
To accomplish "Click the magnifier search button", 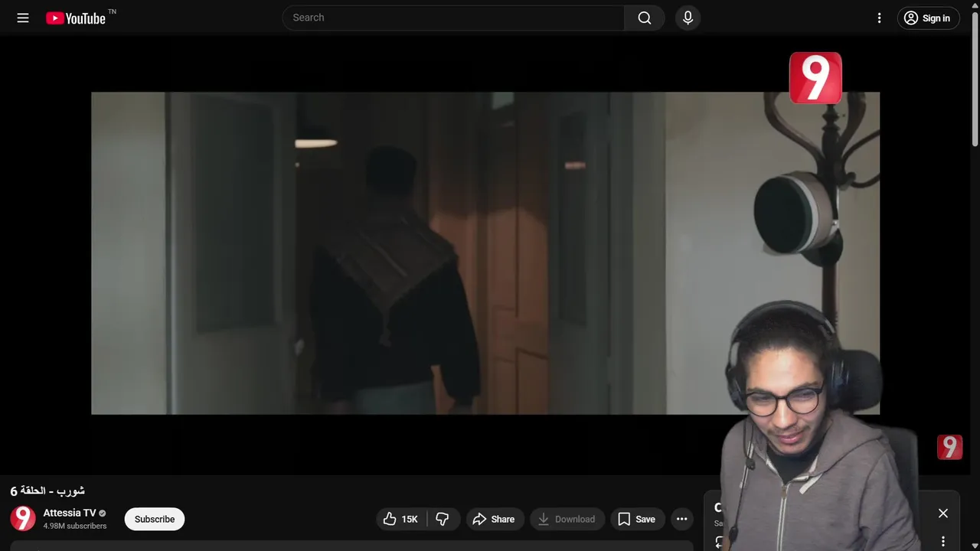I will coord(645,18).
